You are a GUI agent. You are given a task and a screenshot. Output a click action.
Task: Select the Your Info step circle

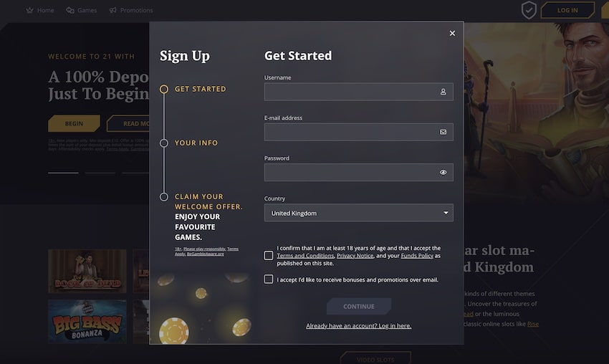coord(164,143)
